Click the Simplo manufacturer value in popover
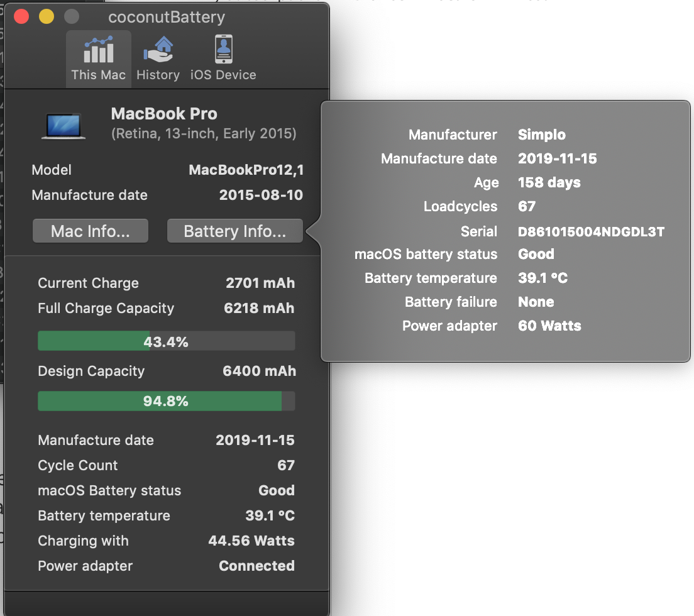Viewport: 694px width, 616px height. click(x=542, y=135)
